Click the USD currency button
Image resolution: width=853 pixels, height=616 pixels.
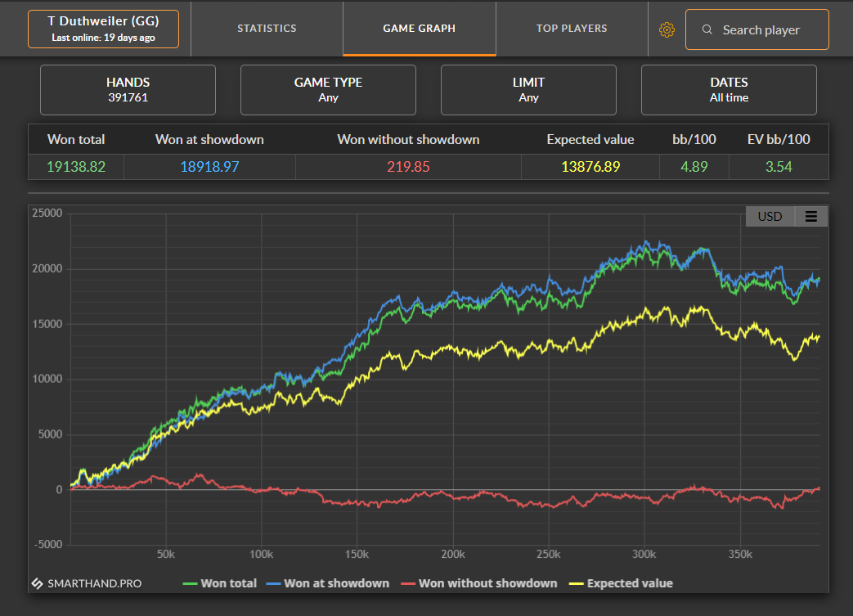coord(770,217)
